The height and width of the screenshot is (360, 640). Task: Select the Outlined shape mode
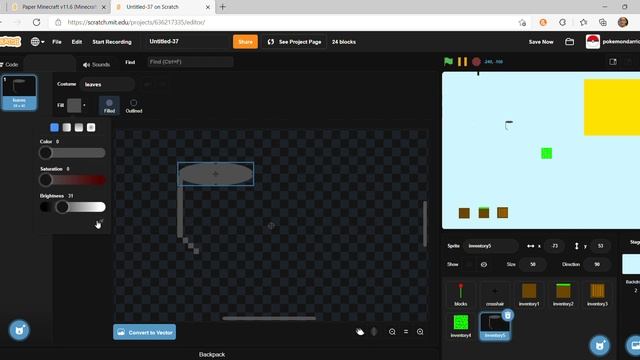[133, 105]
